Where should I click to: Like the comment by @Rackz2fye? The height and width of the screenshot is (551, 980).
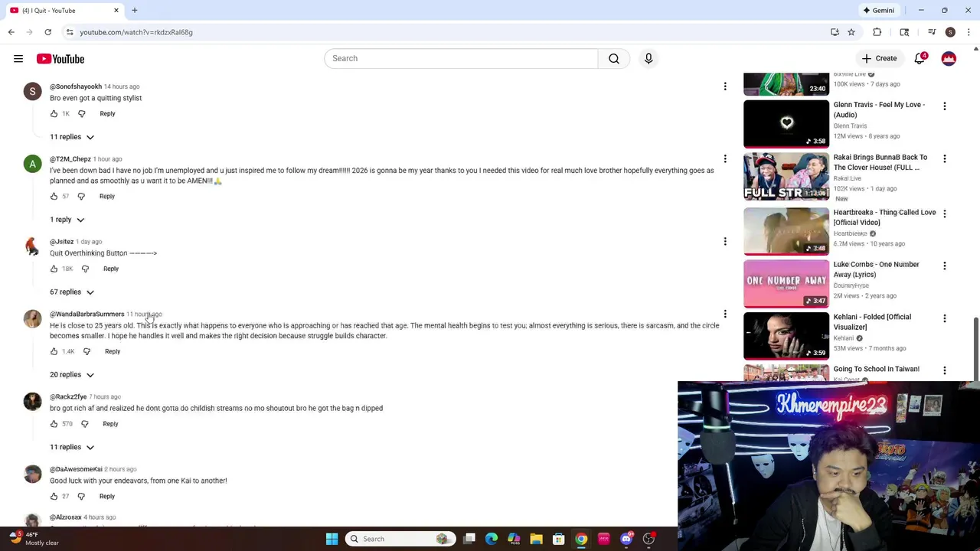54,424
